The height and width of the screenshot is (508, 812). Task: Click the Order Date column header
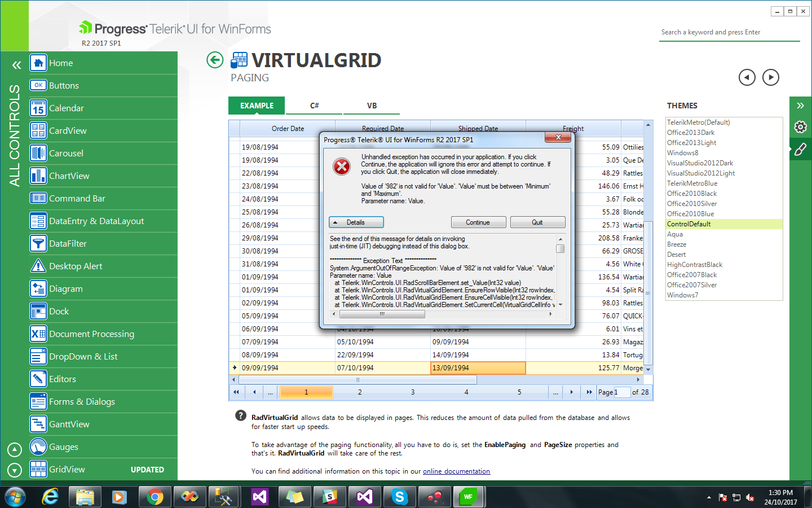(288, 129)
